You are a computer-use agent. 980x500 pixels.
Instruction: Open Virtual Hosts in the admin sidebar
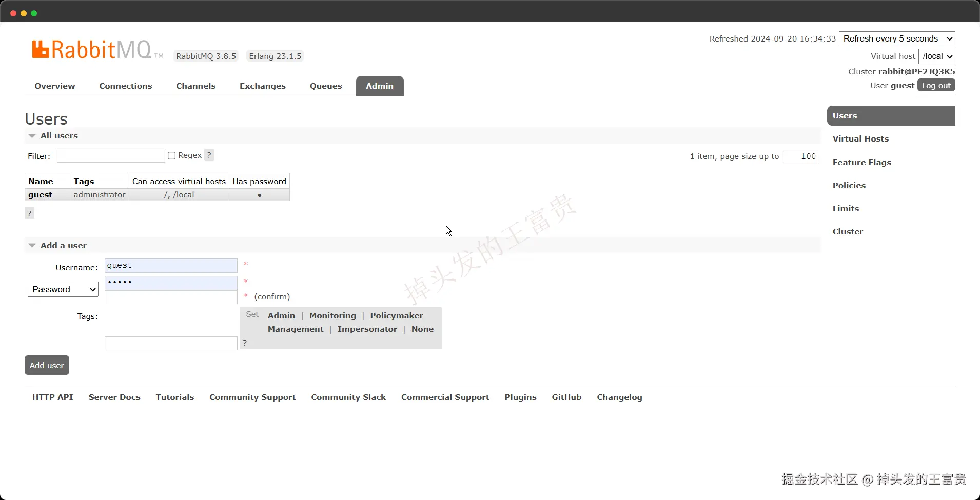point(860,139)
